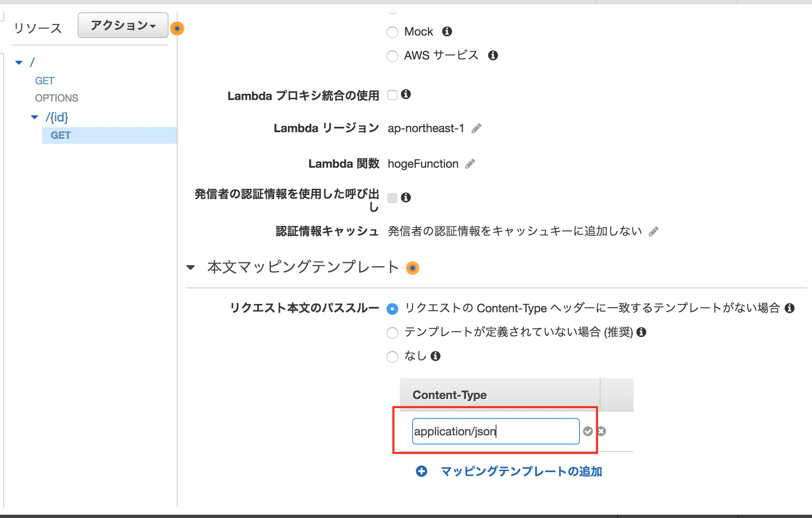Click 発信者の認証情報をキャッシュキーに追加しない value
Viewport: 812px width, 518px height.
(x=515, y=231)
